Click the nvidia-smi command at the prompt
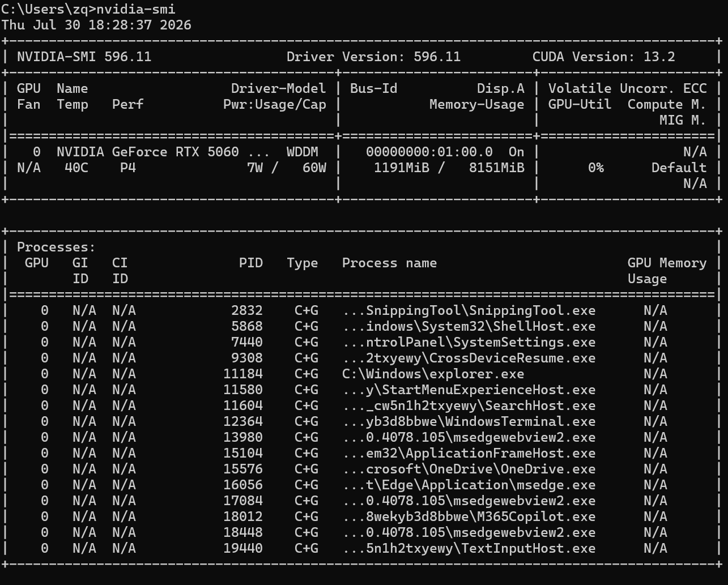 pyautogui.click(x=136, y=9)
